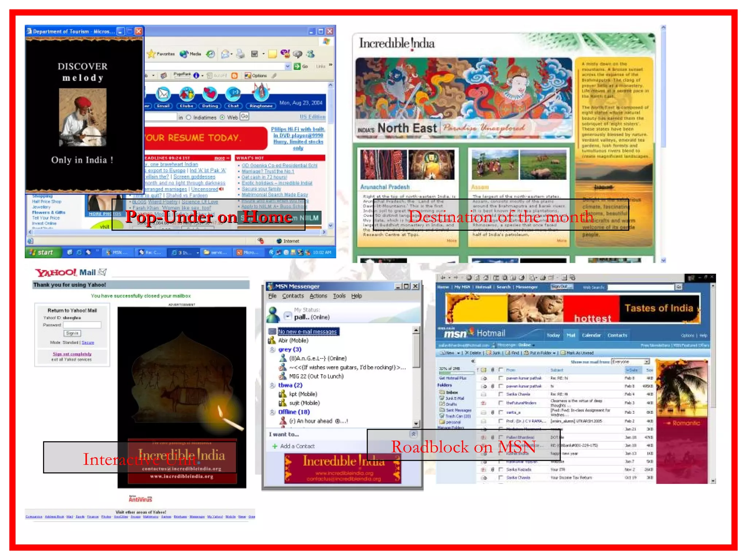Image resolution: width=747 pixels, height=560 pixels.
Task: Tick the select-all checkbox beside From header
Action: (x=501, y=369)
